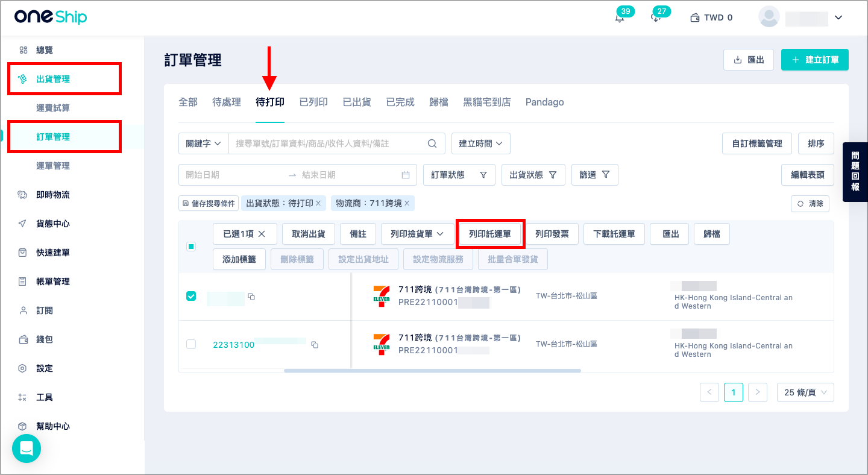Click the 即時物流 truck icon

pos(22,195)
